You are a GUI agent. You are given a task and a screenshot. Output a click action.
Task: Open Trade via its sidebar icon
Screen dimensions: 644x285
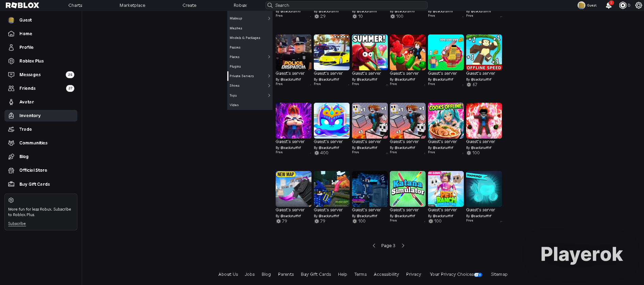(x=11, y=129)
